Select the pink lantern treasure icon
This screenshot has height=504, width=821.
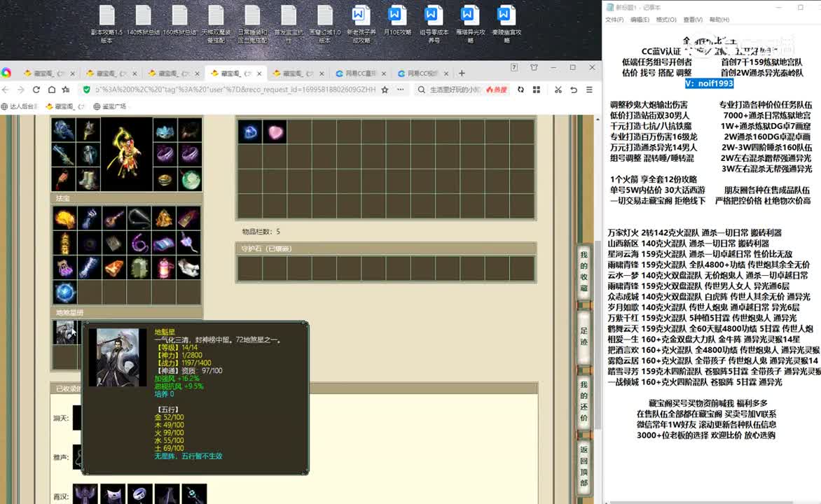[163, 268]
